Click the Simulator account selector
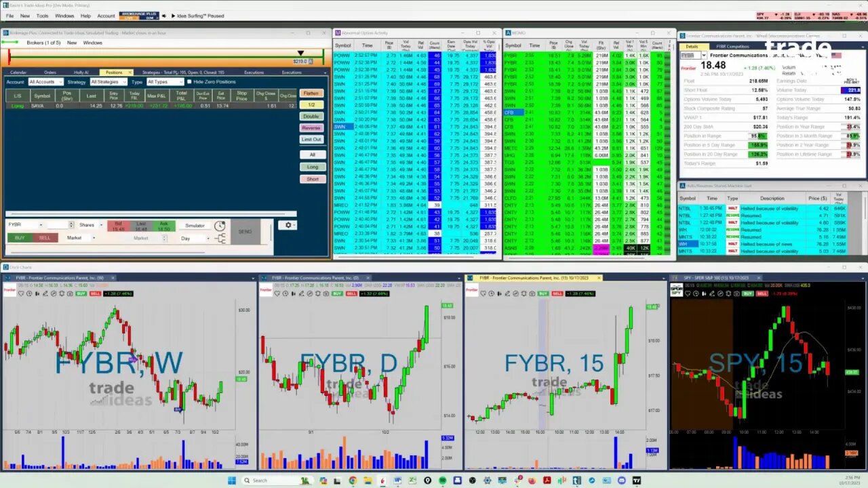This screenshot has height=488, width=868. pyautogui.click(x=195, y=226)
